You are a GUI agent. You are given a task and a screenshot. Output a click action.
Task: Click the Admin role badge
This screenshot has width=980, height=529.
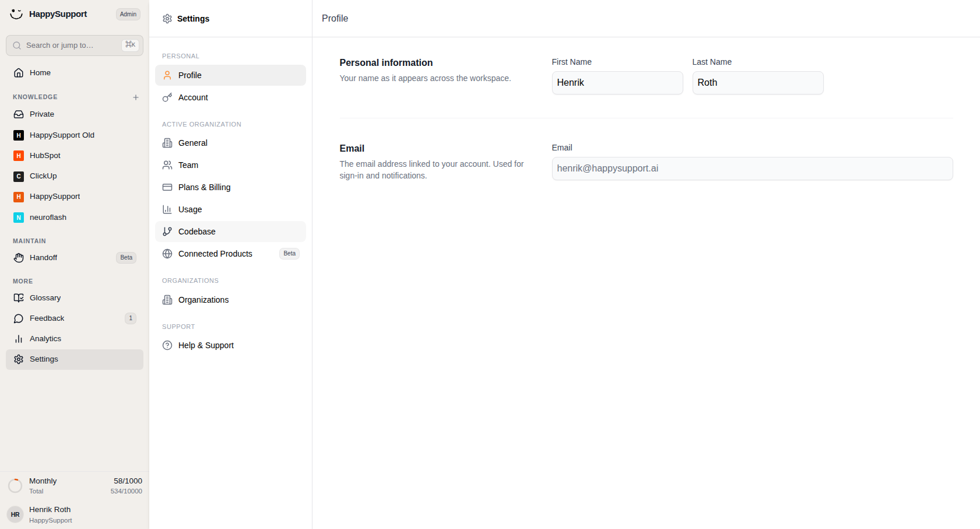pyautogui.click(x=128, y=15)
